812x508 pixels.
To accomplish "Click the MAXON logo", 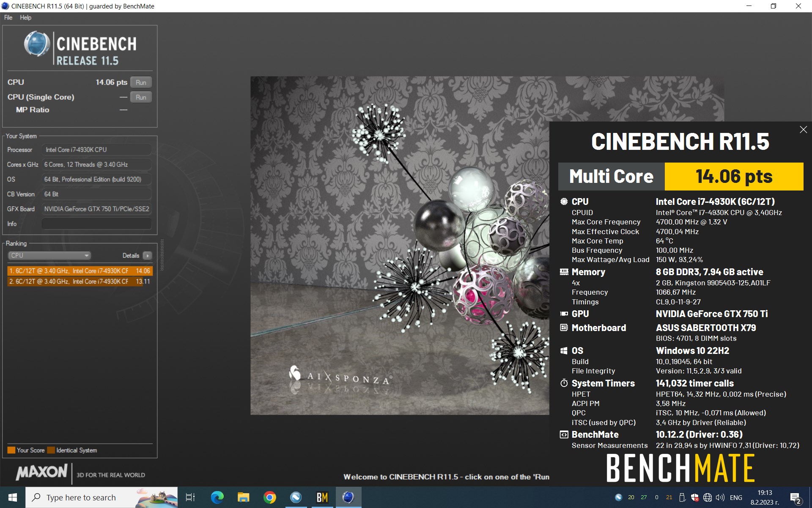I will [42, 472].
